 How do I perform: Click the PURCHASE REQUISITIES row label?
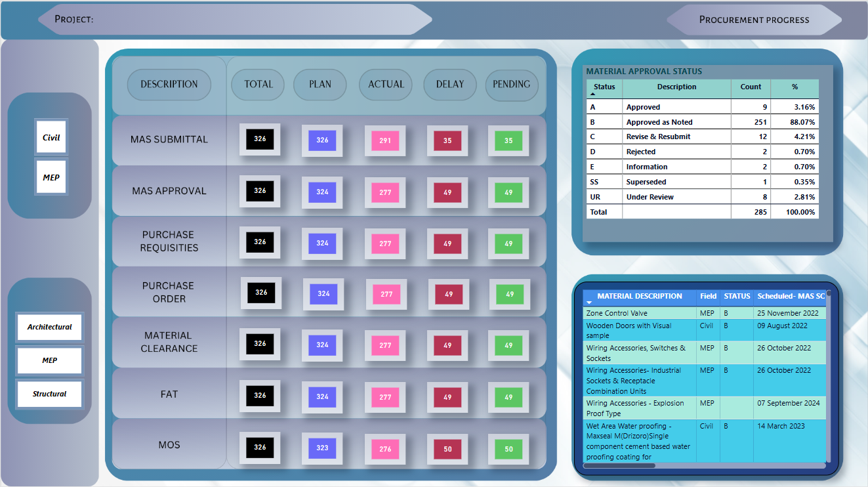[x=169, y=242]
